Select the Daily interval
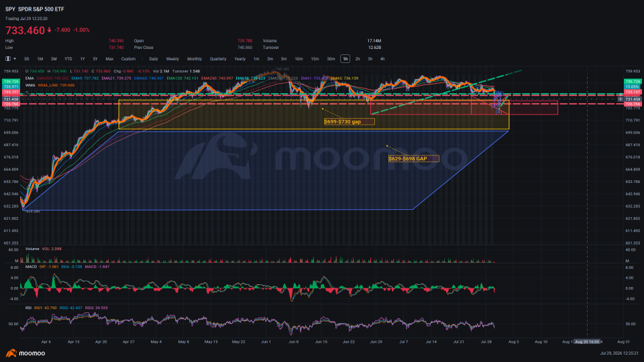This screenshot has width=644, height=362. click(154, 59)
